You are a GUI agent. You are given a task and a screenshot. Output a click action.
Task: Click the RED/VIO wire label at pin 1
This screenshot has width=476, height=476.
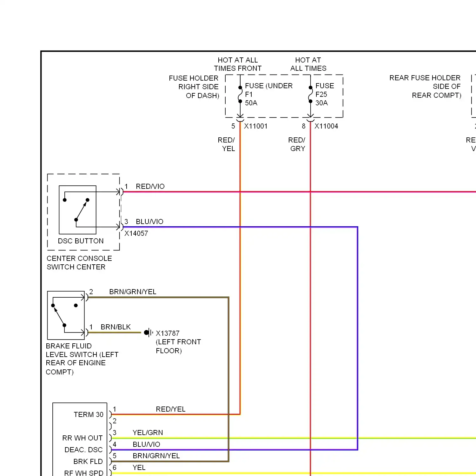pos(150,186)
